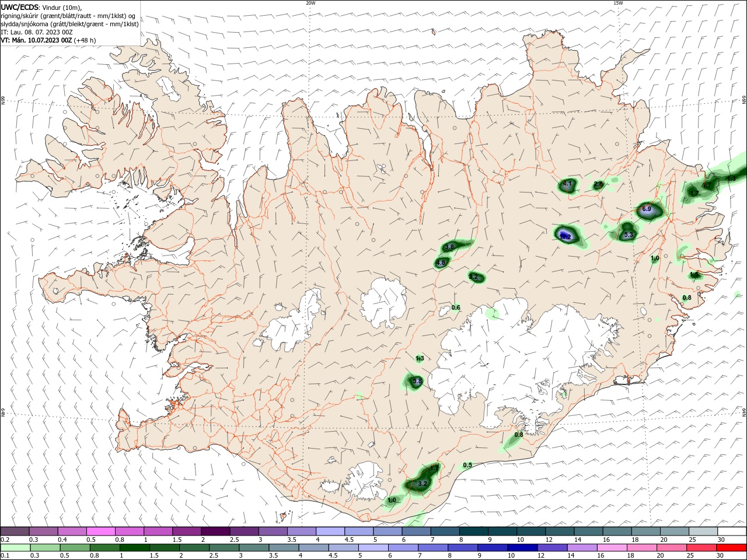Screen dimensions: 747x560
Task: Click the 5.3 precipitation value on the map
Action: [629, 235]
